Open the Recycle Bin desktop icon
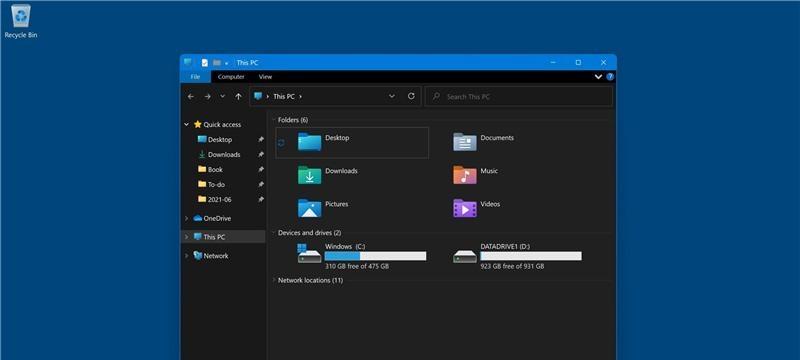Image resolution: width=800 pixels, height=360 pixels. (x=21, y=22)
